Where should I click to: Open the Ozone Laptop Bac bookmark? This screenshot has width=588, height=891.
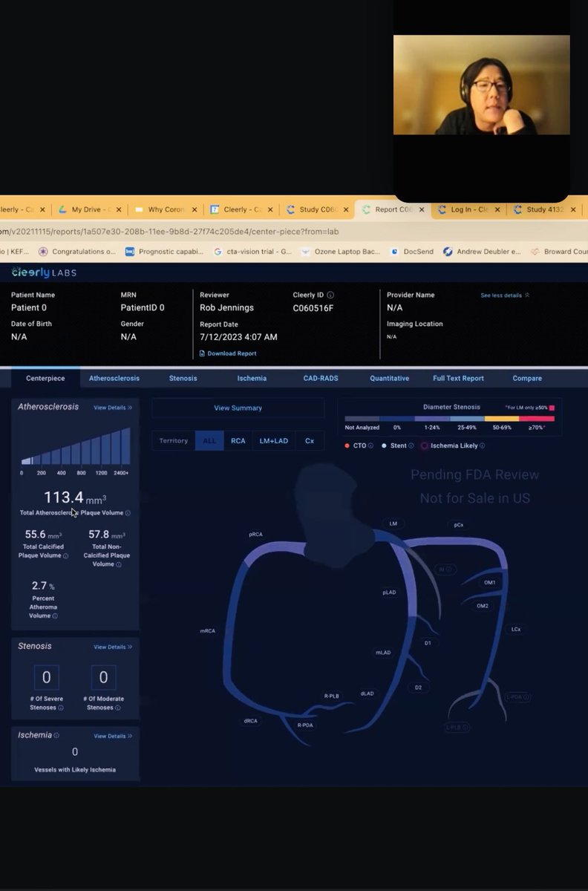click(x=341, y=252)
